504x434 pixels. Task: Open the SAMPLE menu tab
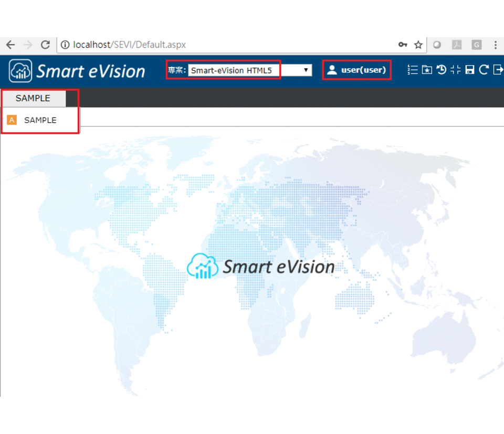[x=33, y=98]
